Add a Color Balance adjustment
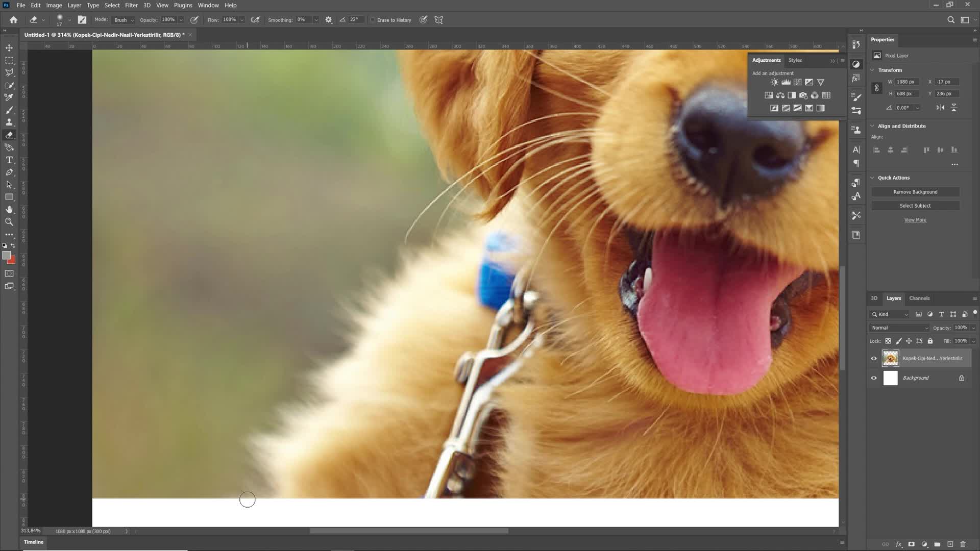980x551 pixels. pos(780,95)
